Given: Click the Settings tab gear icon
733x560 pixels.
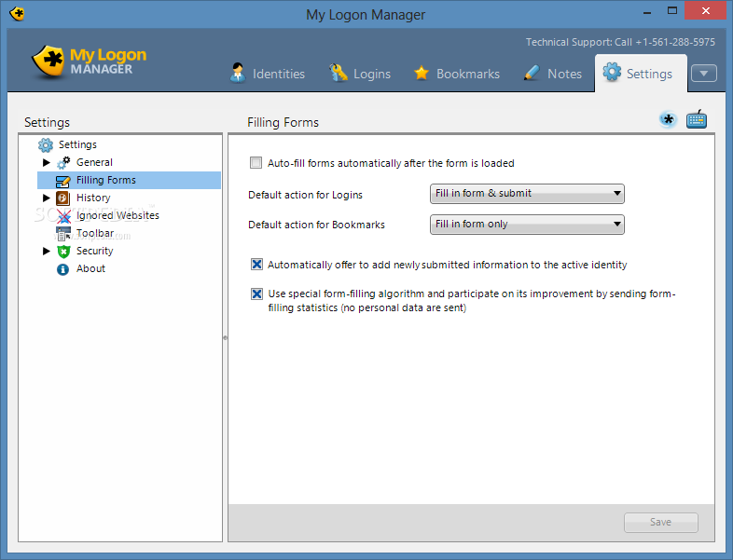Looking at the screenshot, I should pyautogui.click(x=612, y=72).
